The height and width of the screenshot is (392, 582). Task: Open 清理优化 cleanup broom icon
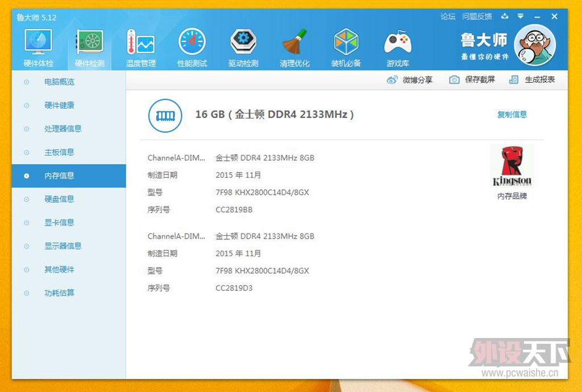click(295, 42)
